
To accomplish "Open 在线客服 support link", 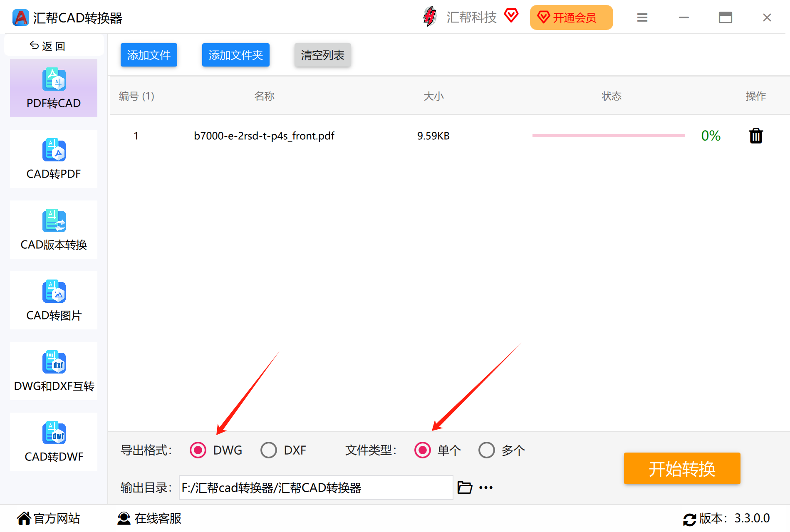I will click(x=149, y=518).
